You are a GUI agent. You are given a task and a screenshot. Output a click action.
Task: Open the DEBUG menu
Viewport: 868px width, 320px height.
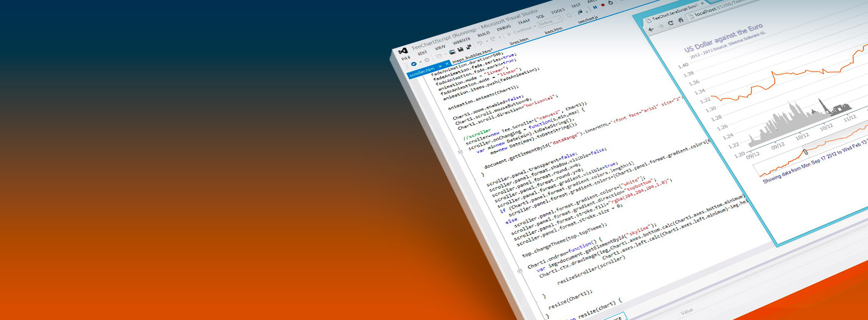point(504,28)
